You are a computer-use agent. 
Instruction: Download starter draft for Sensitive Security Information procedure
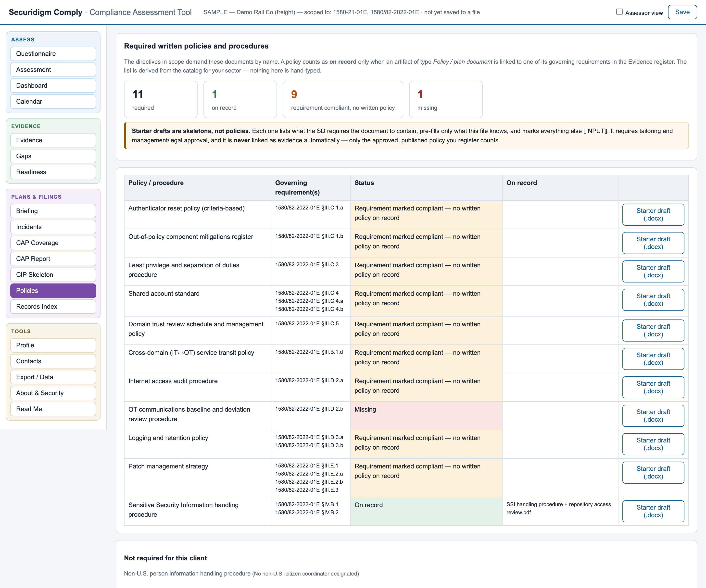tap(653, 511)
